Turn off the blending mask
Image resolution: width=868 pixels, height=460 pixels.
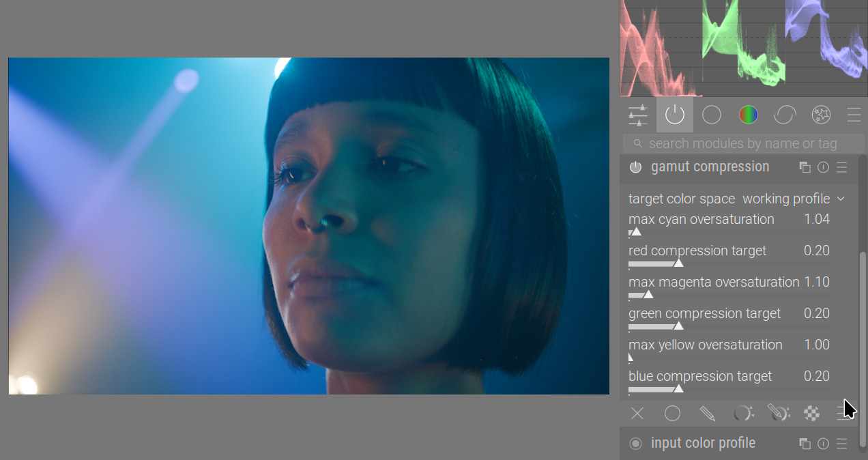tap(637, 413)
